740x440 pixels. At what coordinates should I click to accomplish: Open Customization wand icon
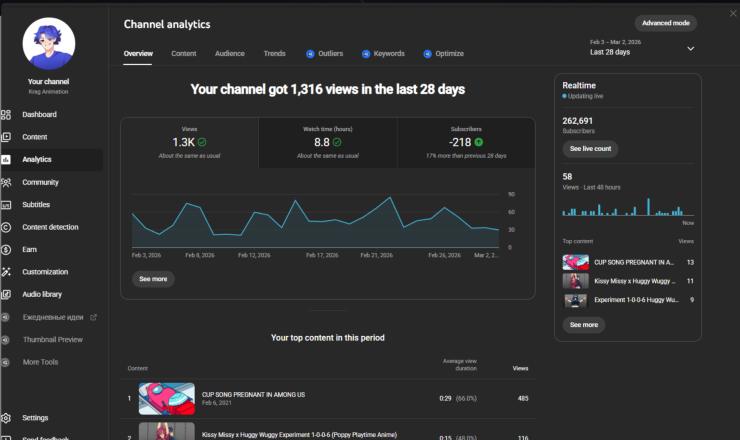6,272
